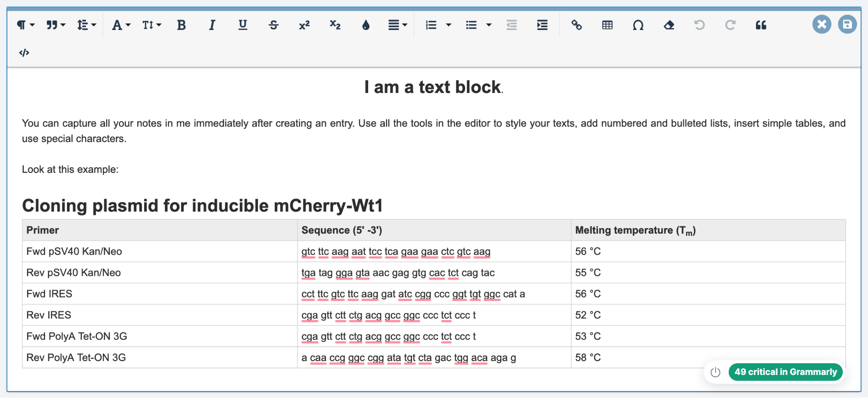
Task: Cancel editing with the X button
Action: click(822, 24)
